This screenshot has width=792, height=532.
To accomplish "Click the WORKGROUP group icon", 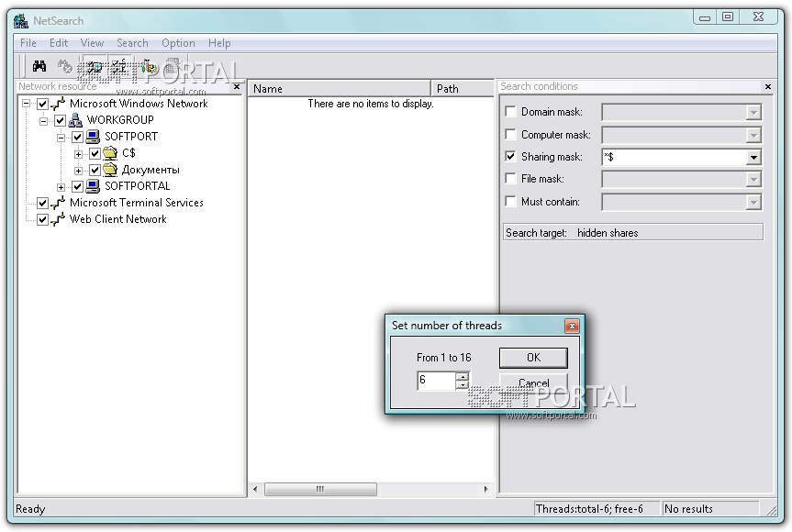I will (x=75, y=120).
